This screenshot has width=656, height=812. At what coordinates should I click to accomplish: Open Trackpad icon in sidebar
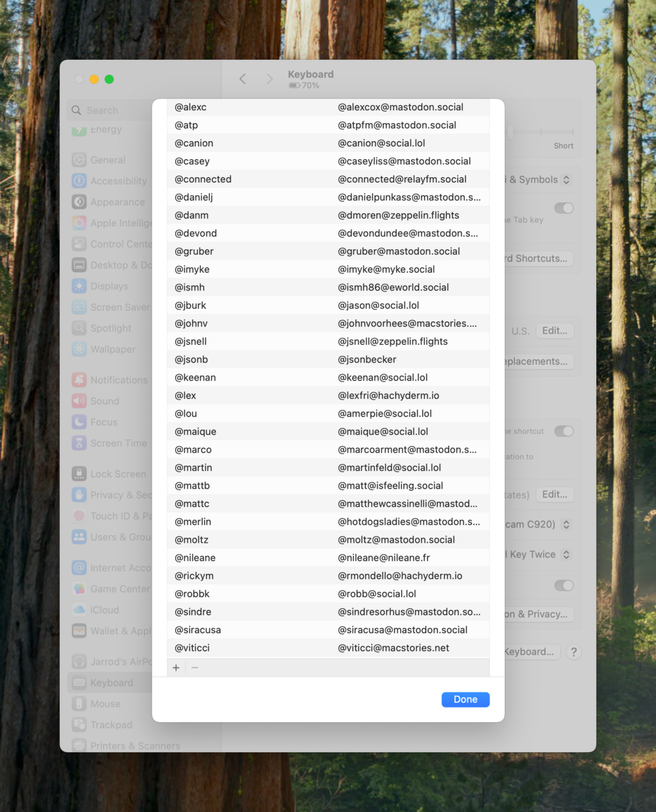click(79, 725)
